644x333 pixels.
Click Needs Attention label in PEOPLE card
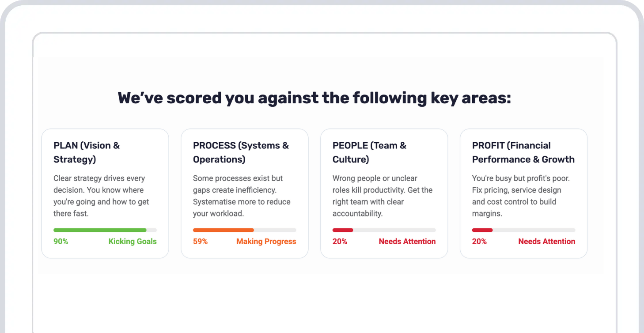point(407,242)
